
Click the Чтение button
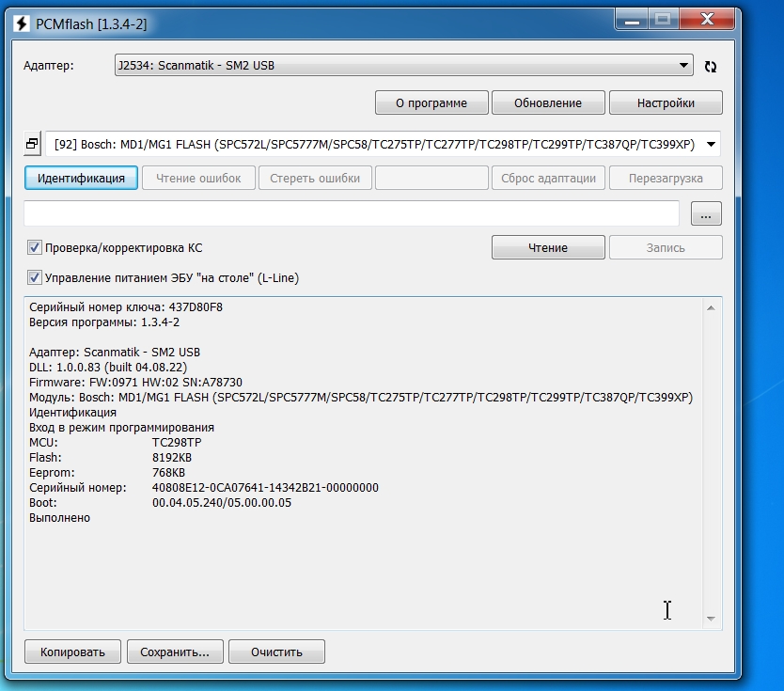tap(548, 248)
